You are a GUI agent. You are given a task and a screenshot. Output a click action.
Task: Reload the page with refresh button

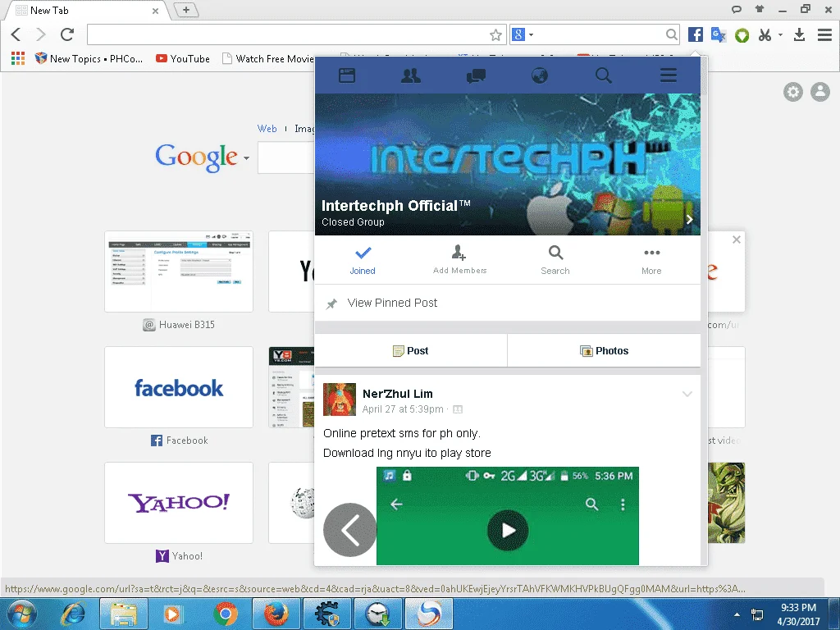67,34
